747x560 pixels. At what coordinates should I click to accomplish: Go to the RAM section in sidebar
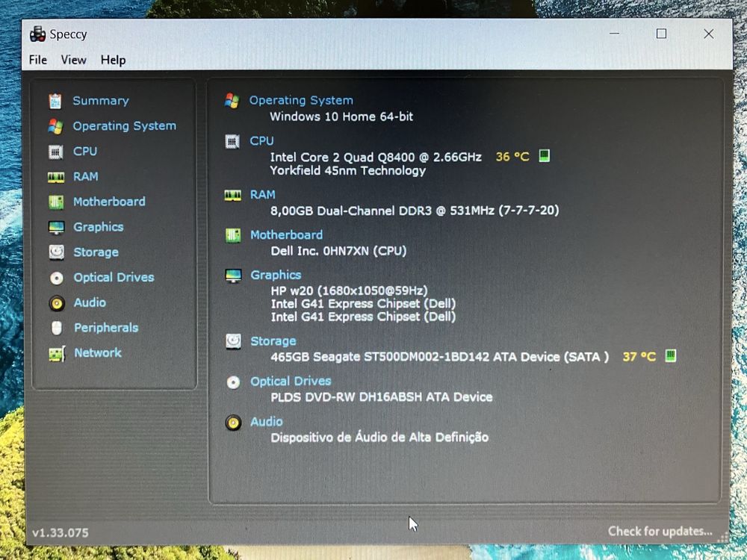pos(86,177)
